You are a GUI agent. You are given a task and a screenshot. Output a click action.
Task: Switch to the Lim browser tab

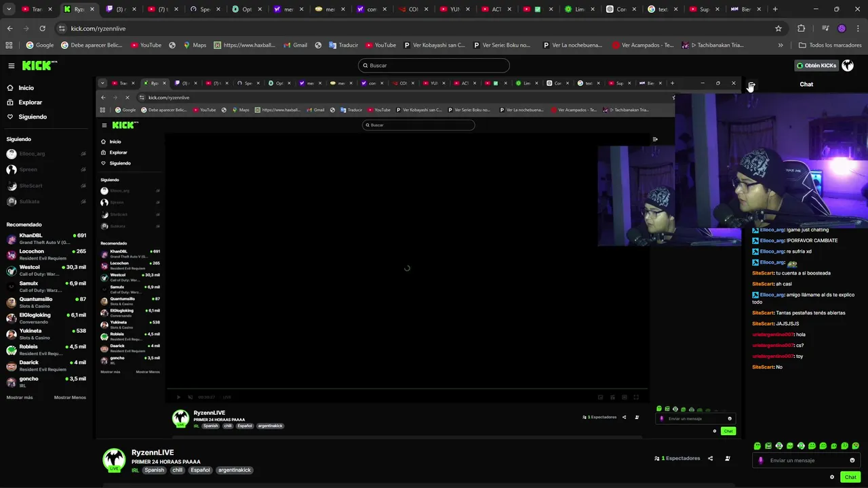click(x=580, y=9)
